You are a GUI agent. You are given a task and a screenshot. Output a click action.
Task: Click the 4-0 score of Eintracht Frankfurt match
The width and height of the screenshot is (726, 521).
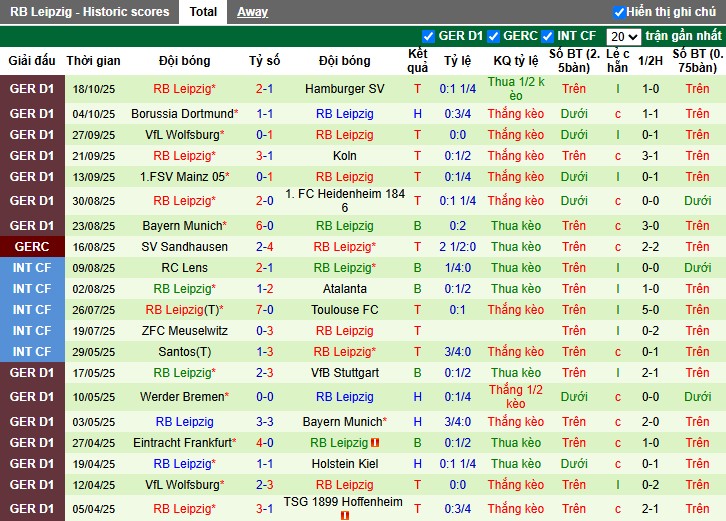point(264,443)
